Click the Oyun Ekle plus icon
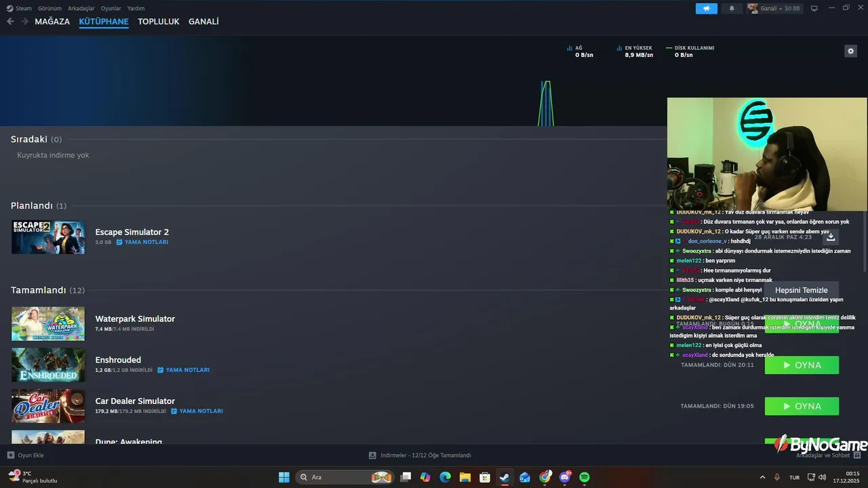 10,455
